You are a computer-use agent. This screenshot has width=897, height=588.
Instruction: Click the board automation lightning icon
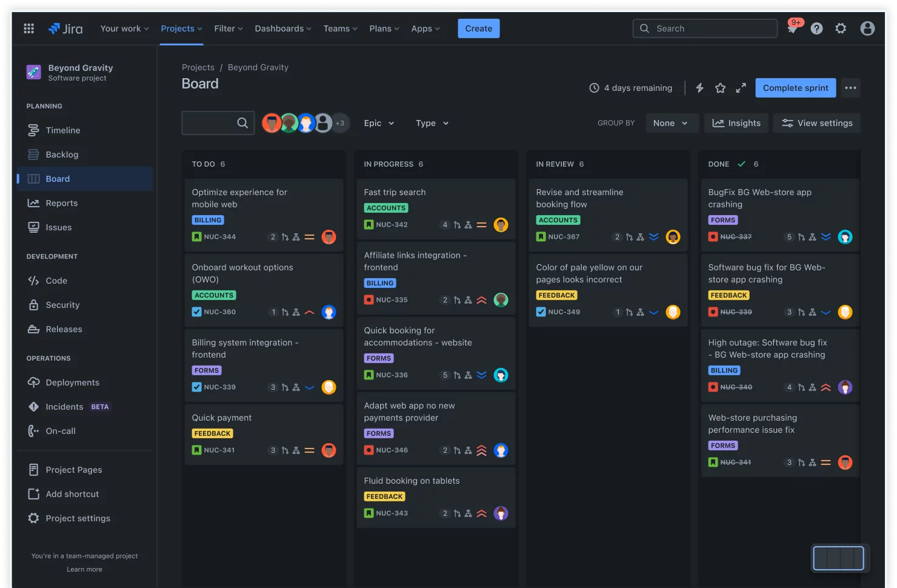(699, 87)
